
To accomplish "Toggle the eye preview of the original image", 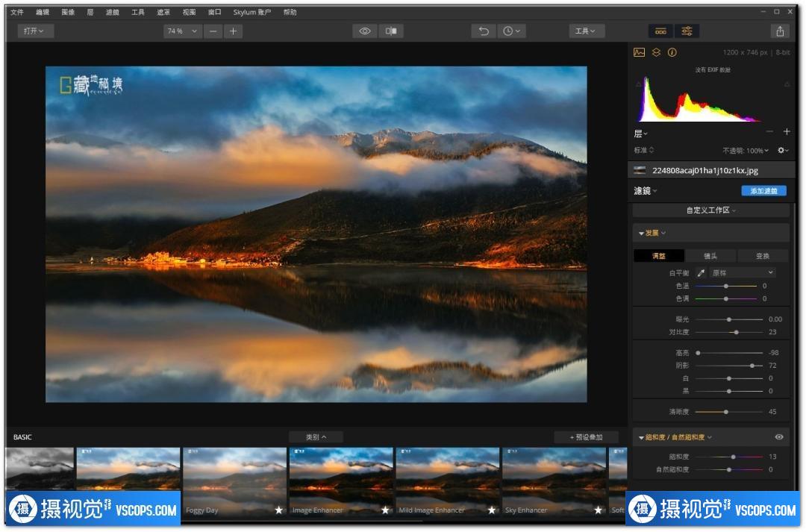I will click(365, 31).
